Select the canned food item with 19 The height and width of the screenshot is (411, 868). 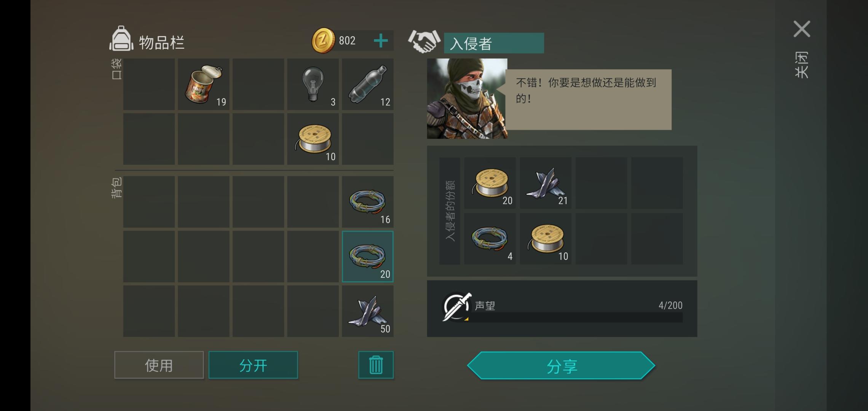pyautogui.click(x=204, y=84)
